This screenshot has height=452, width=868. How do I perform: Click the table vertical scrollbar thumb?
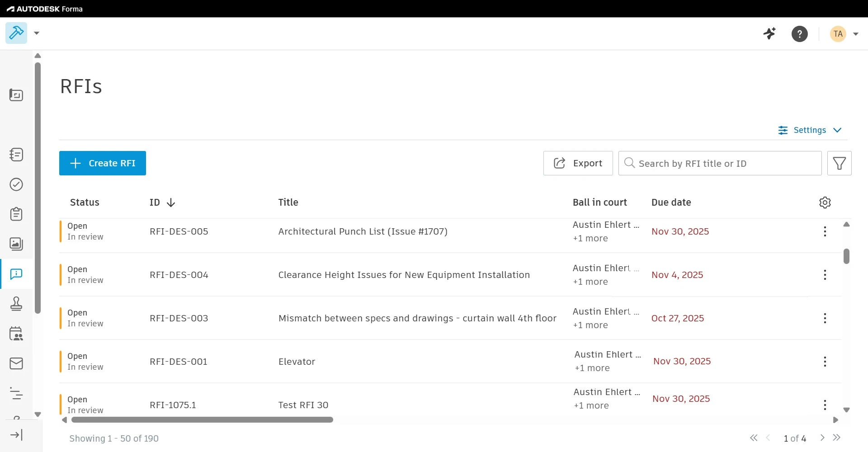click(x=846, y=256)
